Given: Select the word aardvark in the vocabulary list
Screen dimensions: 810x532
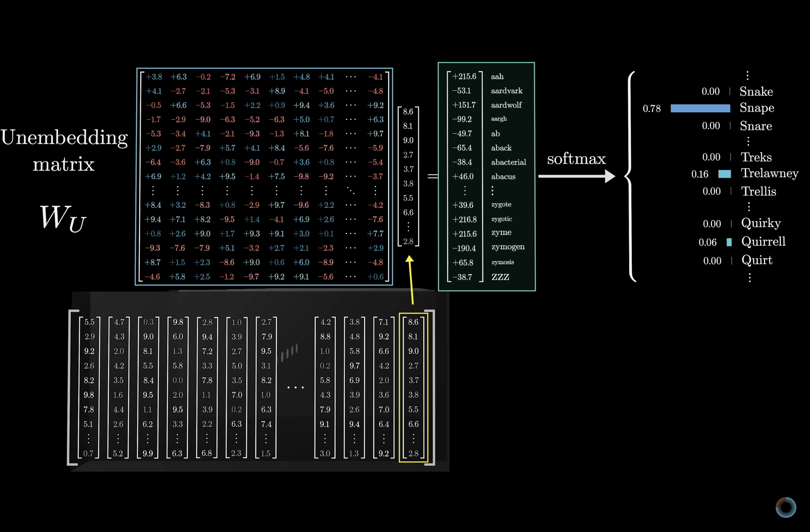Looking at the screenshot, I should (x=506, y=90).
